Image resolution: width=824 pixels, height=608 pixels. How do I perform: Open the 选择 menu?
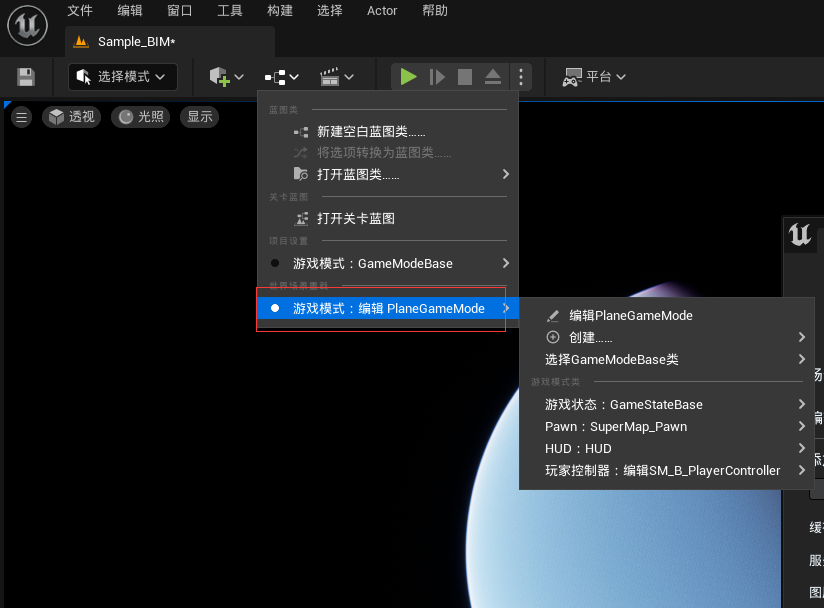click(x=329, y=11)
